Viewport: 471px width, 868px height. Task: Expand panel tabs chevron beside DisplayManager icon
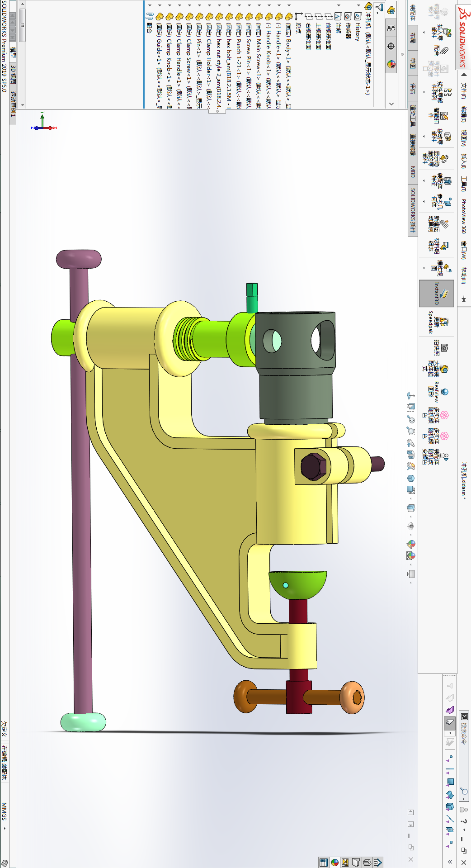[x=391, y=104]
